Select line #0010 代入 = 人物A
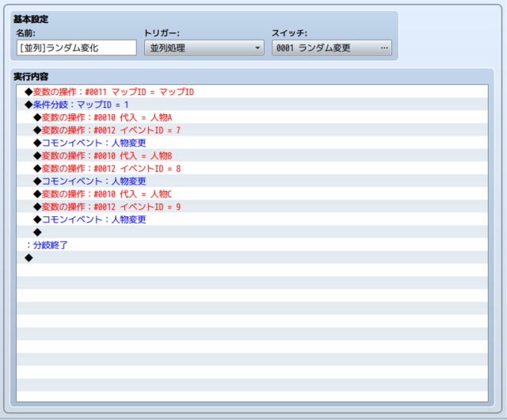Image resolution: width=507 pixels, height=420 pixels. [252, 117]
